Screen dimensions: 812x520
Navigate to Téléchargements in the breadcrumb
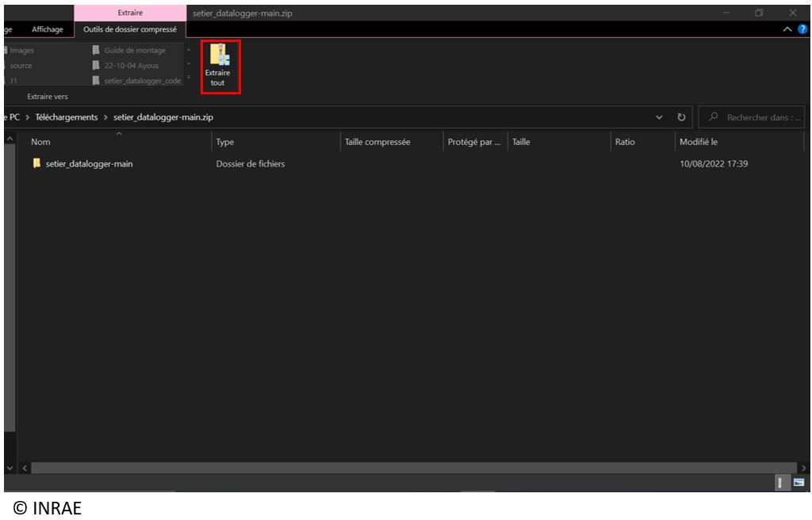click(x=67, y=117)
